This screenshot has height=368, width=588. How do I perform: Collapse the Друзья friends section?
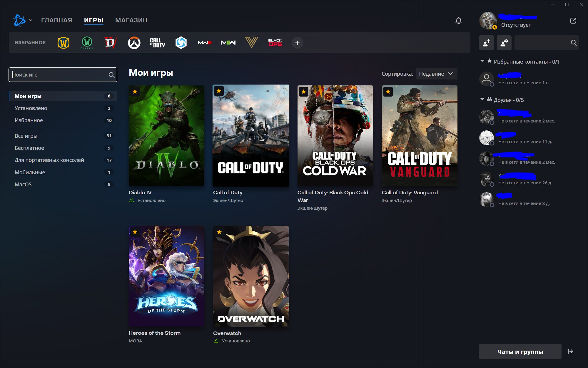[482, 100]
